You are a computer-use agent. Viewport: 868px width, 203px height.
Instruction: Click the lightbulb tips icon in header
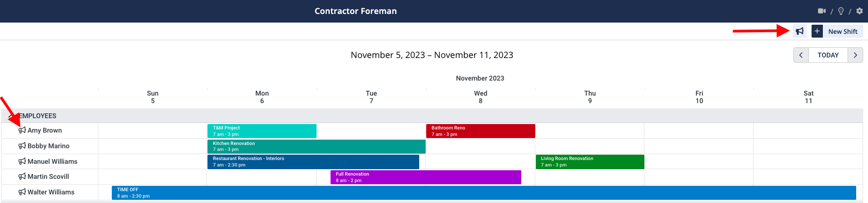[x=841, y=11]
